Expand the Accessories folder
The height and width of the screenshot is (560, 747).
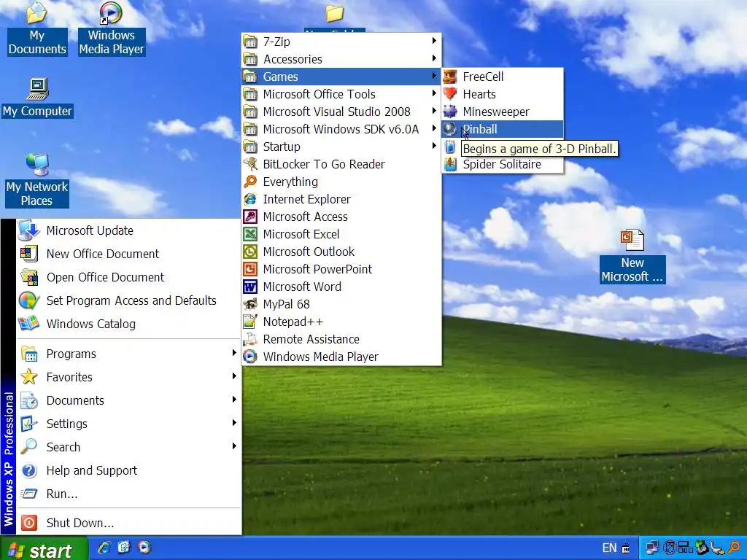(341, 59)
